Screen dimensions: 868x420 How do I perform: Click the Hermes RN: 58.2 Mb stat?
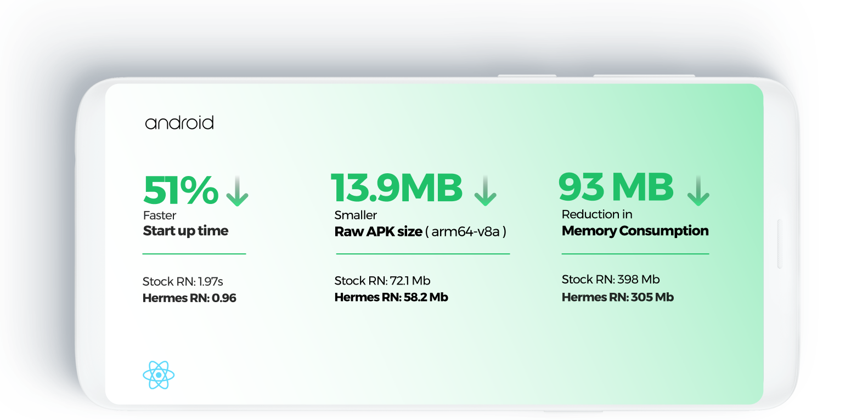pyautogui.click(x=391, y=297)
